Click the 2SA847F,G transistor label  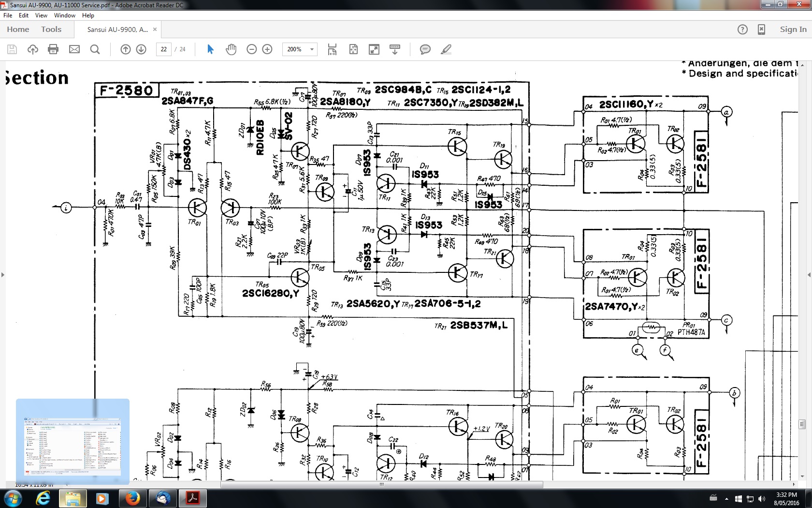(188, 101)
